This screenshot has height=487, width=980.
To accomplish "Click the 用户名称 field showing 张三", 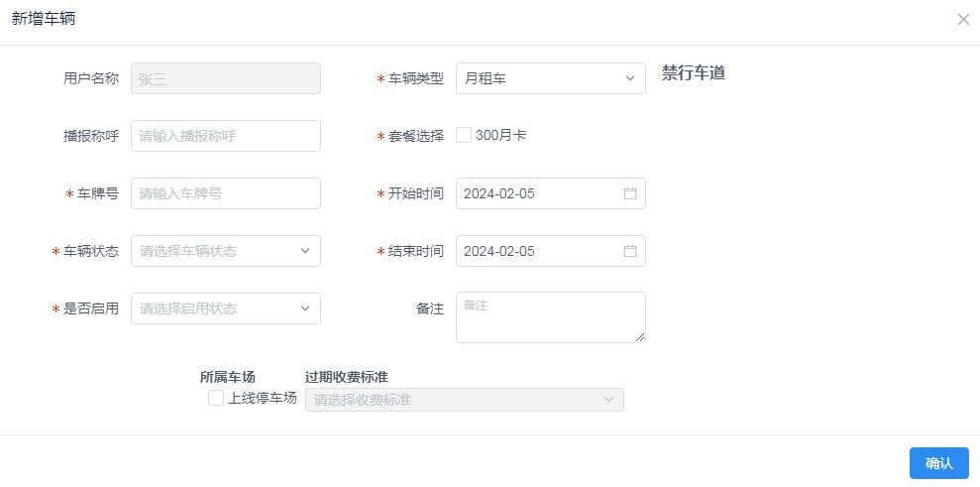I will [226, 78].
